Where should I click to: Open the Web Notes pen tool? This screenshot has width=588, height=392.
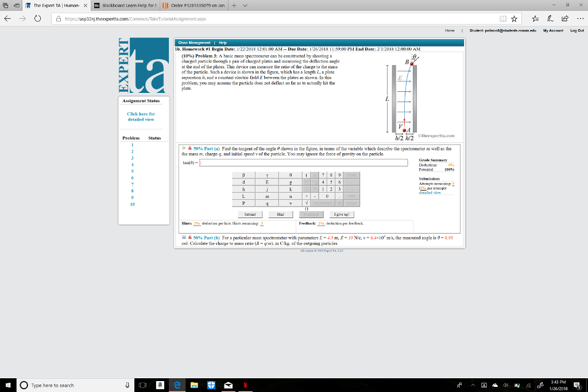[551, 18]
